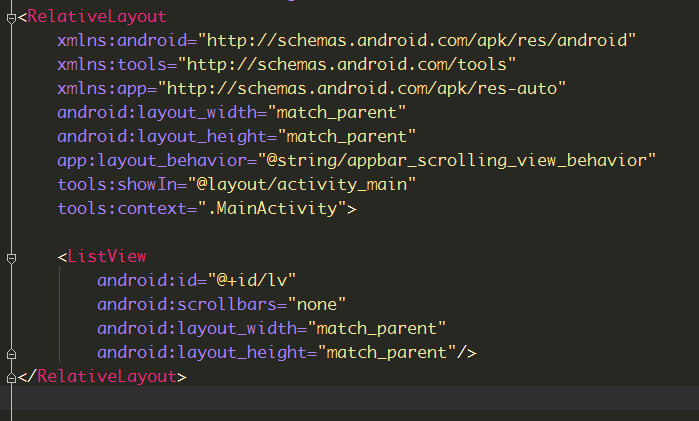Click the "@string/appbar_scrolling_view_behavior" value
Screen dimensions: 699x421
click(x=457, y=161)
